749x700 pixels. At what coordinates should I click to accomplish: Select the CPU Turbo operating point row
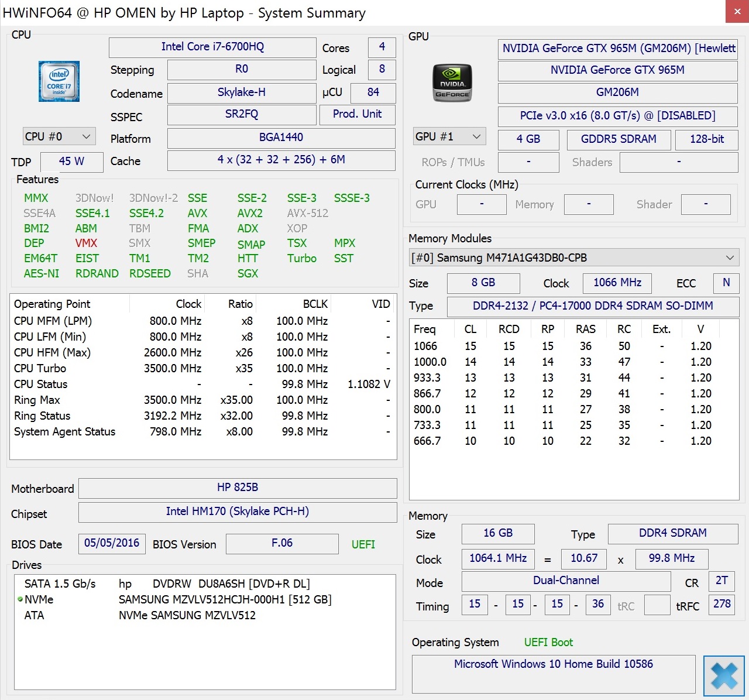point(202,368)
